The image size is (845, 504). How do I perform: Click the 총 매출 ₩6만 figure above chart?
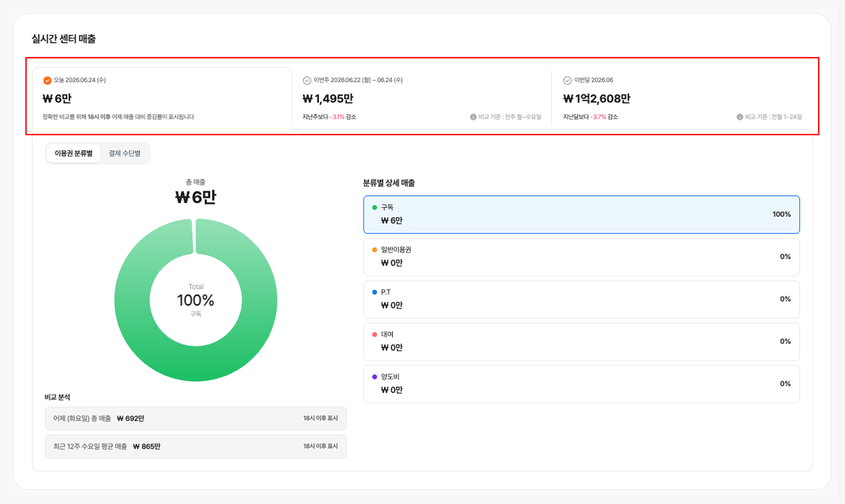[x=196, y=197]
